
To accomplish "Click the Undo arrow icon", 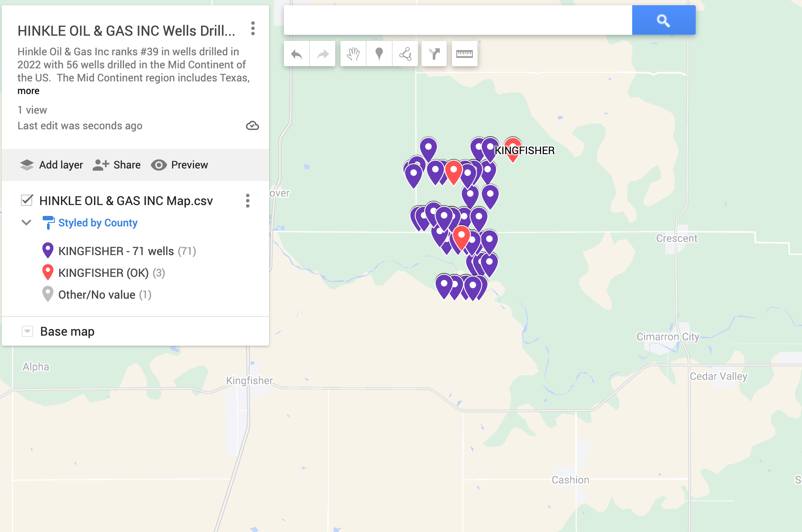I will point(297,54).
